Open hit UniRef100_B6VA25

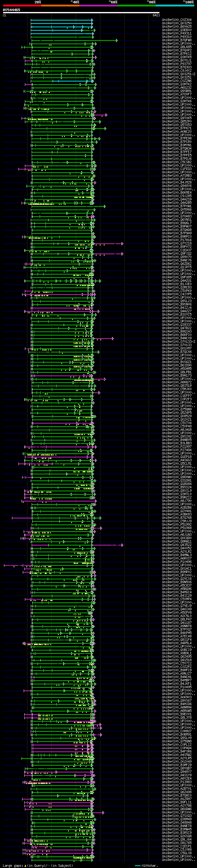coord(177,26)
